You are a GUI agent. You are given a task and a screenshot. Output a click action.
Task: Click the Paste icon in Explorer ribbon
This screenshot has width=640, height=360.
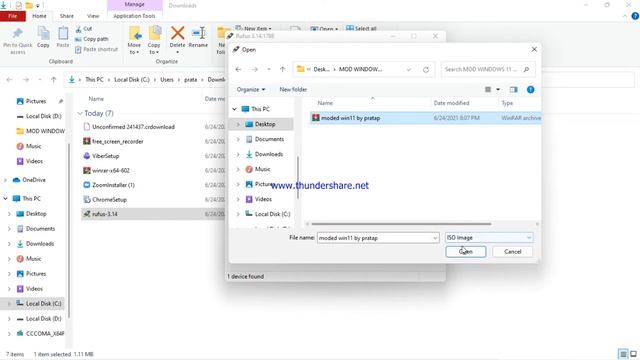click(x=63, y=33)
